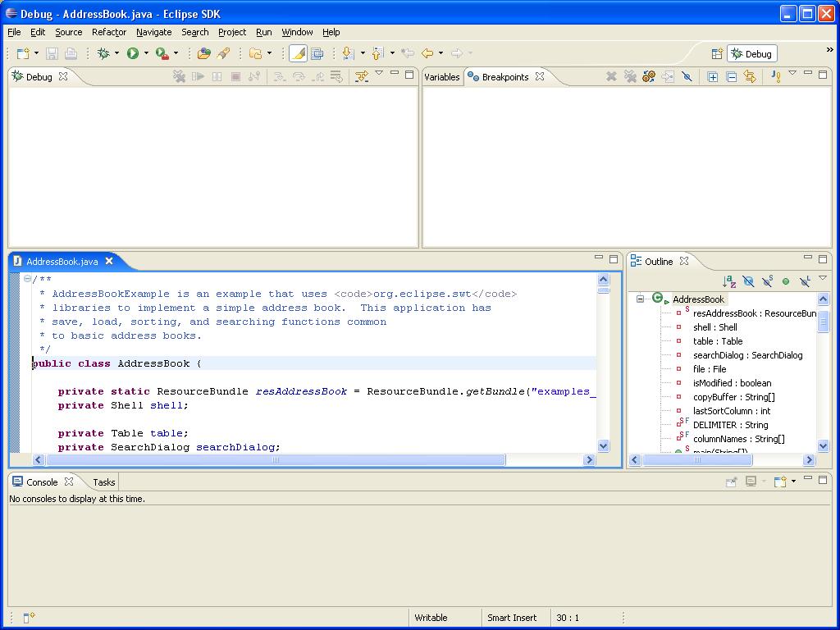Open the Refactor menu
840x630 pixels.
click(109, 32)
